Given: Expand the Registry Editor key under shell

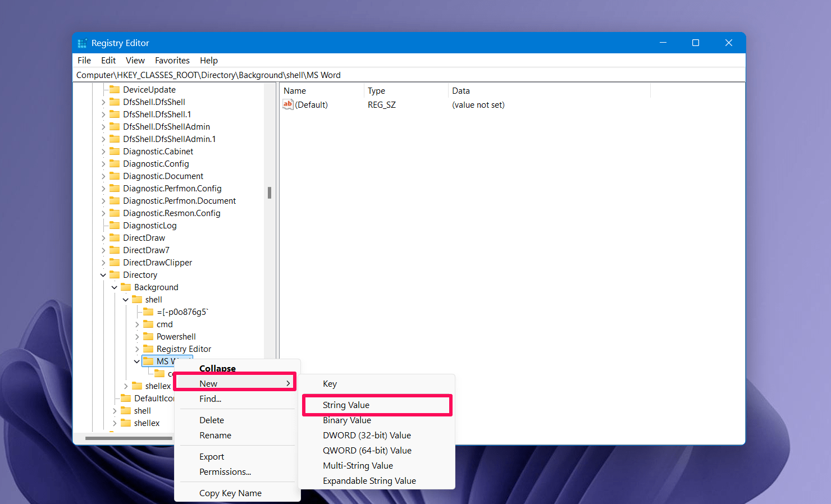Looking at the screenshot, I should click(x=137, y=349).
